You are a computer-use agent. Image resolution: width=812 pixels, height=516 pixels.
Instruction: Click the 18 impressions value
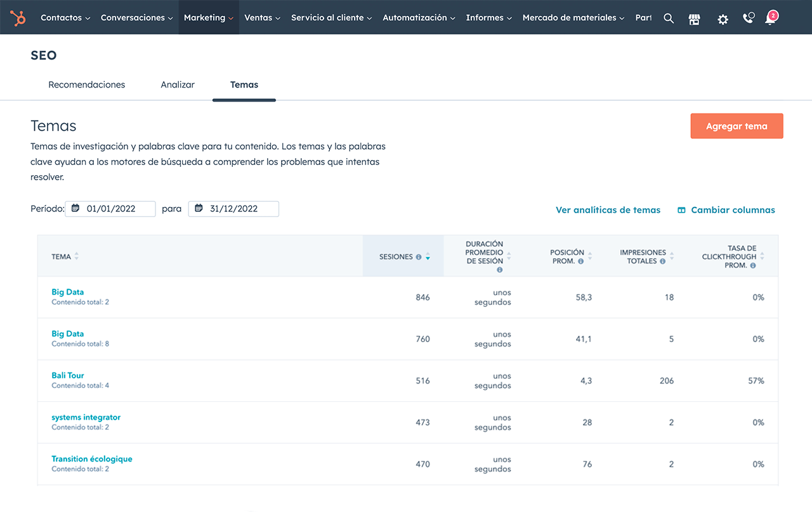coord(669,297)
